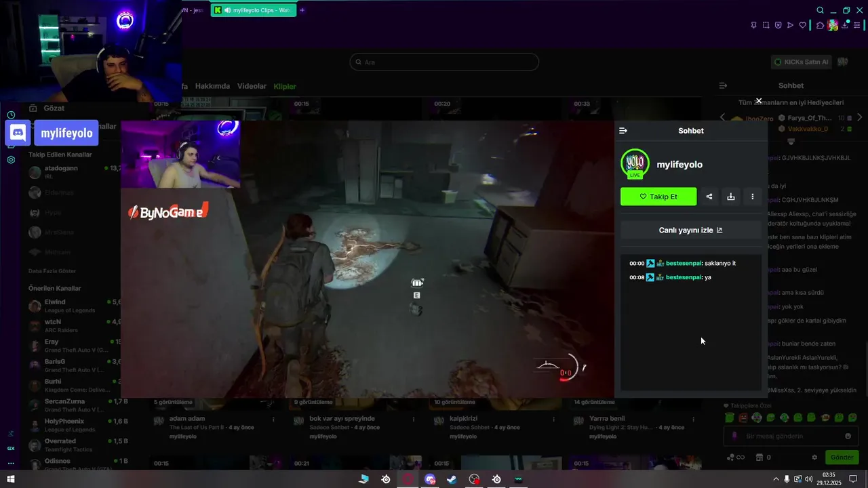This screenshot has height=488, width=868.
Task: Click the colorful profile avatar in browser toolbar
Action: (833, 25)
